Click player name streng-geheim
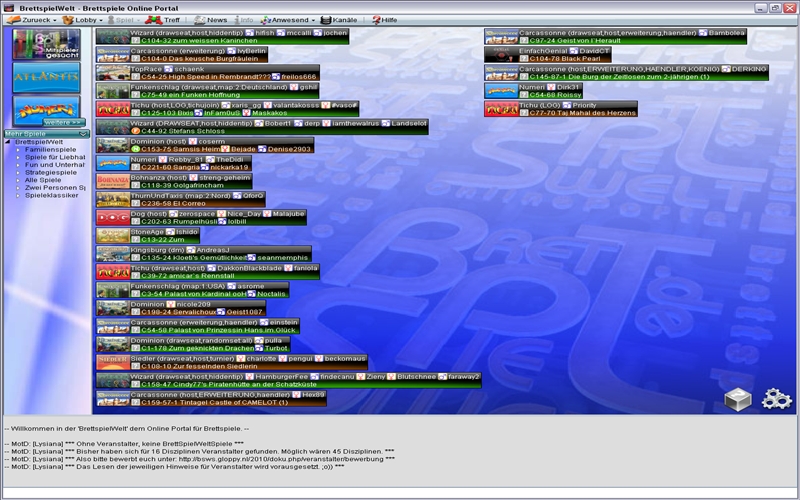 point(224,178)
